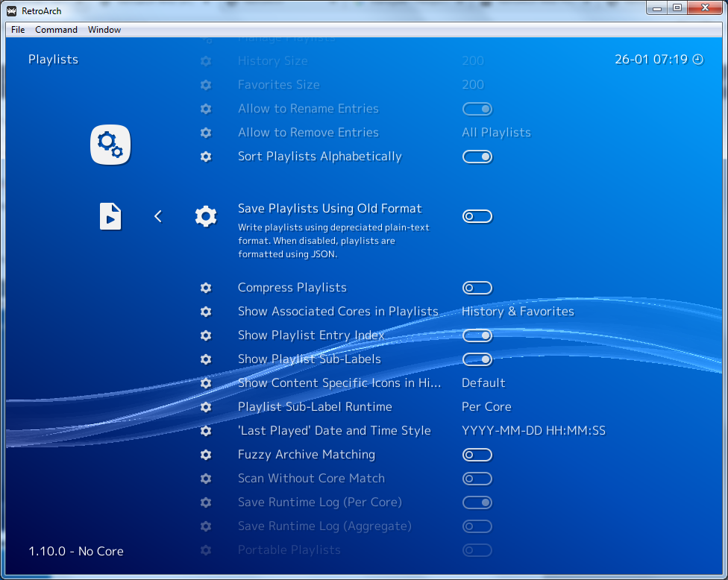Click gear icon for Save Runtime Log (Aggregate)
Viewport: 728px width, 580px height.
click(206, 526)
